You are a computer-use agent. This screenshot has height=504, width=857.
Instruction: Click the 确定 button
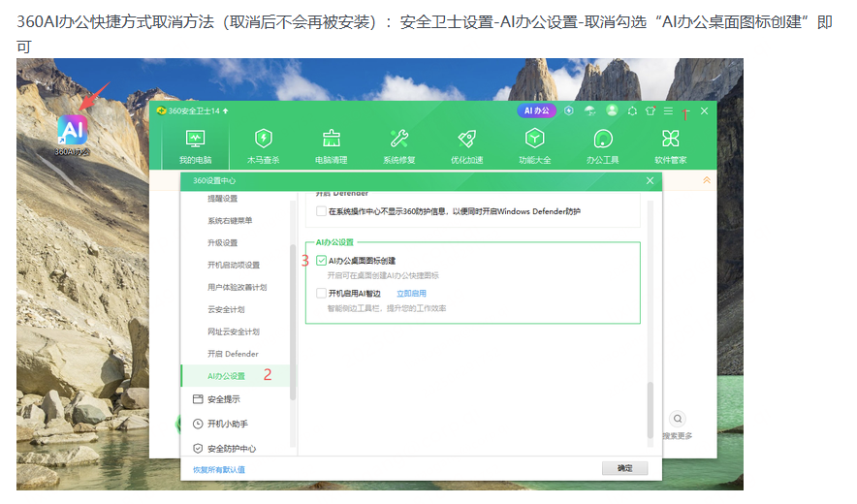[x=624, y=468]
